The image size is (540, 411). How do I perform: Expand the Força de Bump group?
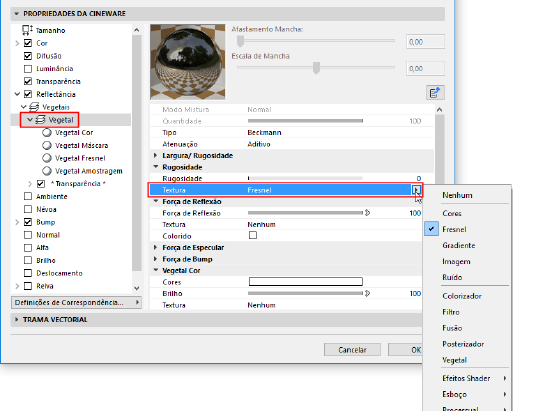click(156, 259)
